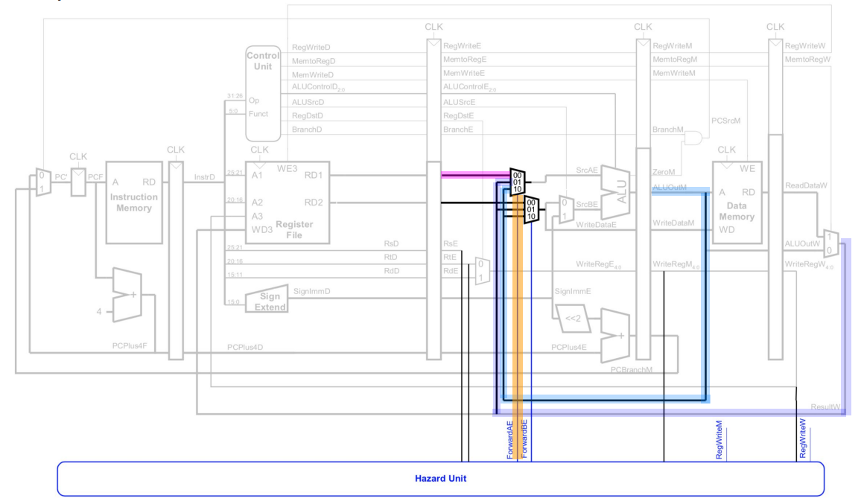Select the ResultW output mux after ReadDataW
Viewport: 864px width, 504px height.
click(825, 243)
